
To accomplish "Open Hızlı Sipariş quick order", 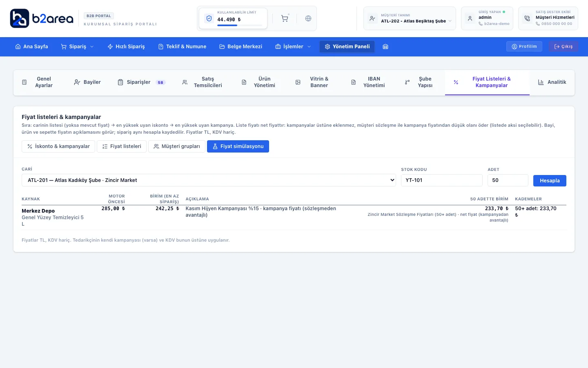I will [126, 47].
